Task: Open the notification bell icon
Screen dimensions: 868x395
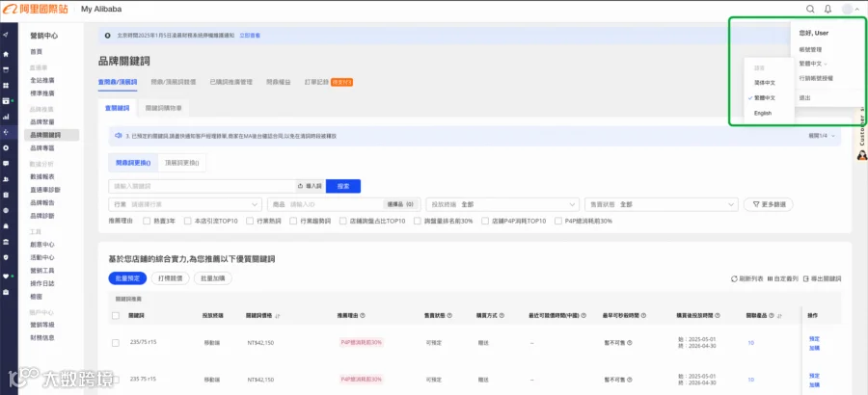Action: (x=827, y=9)
